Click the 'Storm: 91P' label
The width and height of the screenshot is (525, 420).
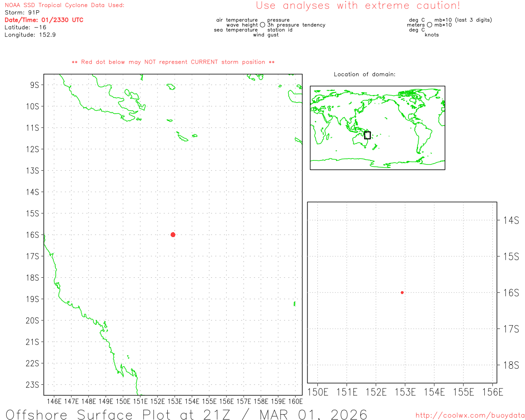pyautogui.click(x=22, y=13)
